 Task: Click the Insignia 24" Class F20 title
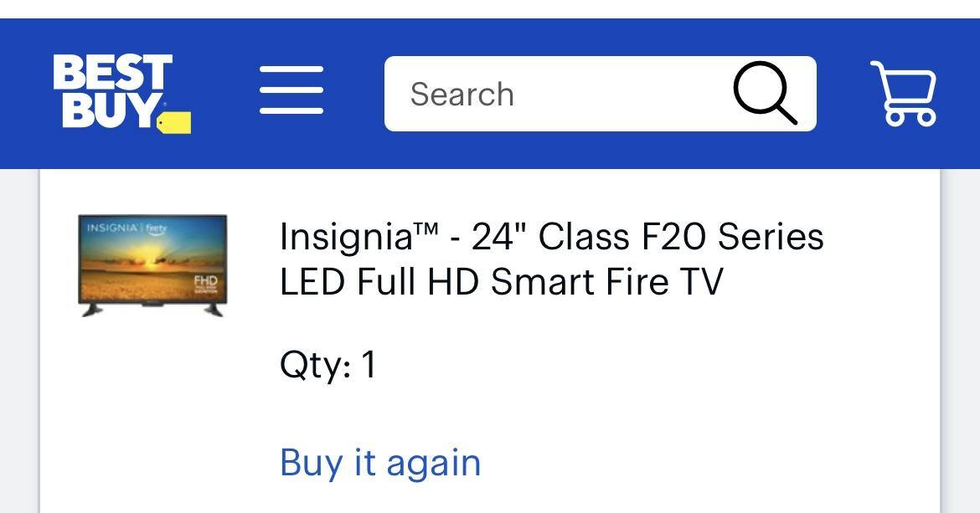[551, 237]
